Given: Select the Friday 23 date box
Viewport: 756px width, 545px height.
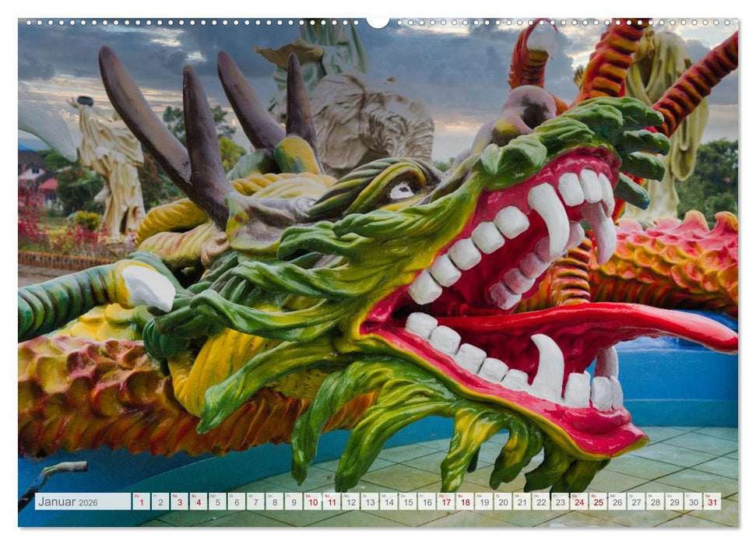Looking at the screenshot, I should pyautogui.click(x=561, y=502).
